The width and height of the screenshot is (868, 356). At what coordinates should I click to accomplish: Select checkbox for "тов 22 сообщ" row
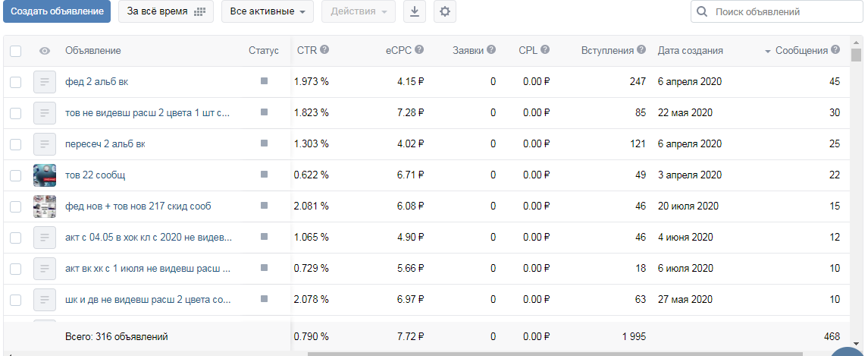tap(16, 175)
